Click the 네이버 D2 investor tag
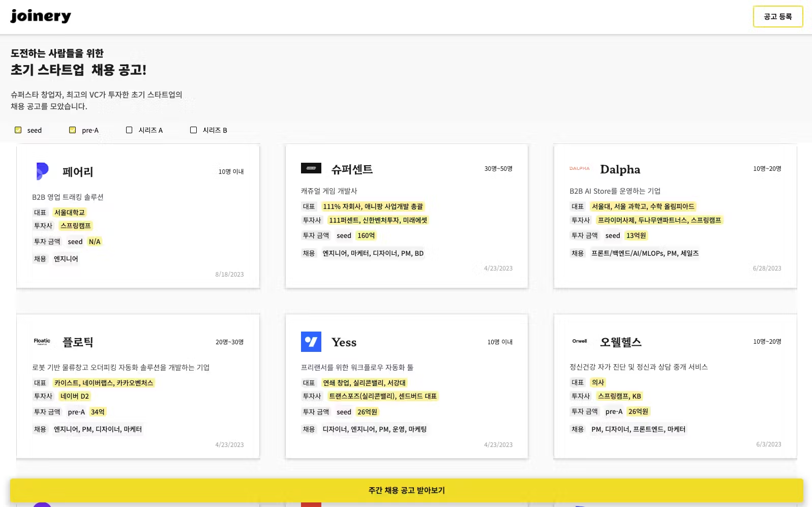Screen dimensions: 812x507 (75, 396)
